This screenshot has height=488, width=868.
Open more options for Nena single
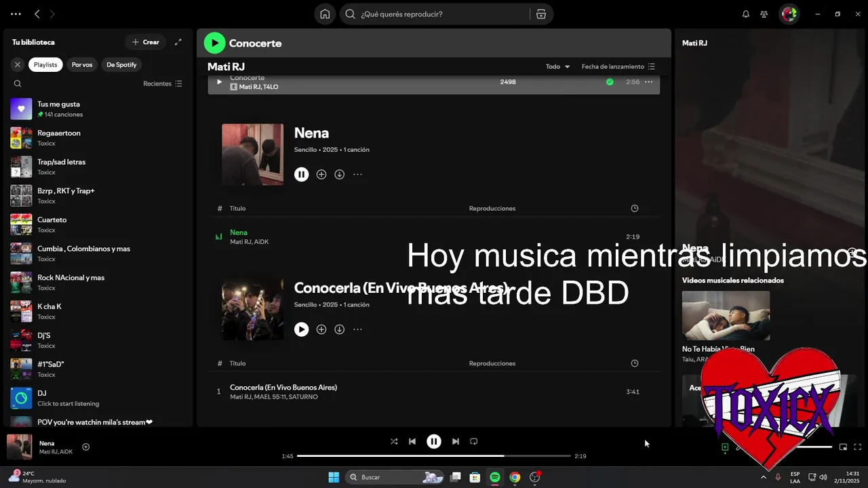click(357, 174)
